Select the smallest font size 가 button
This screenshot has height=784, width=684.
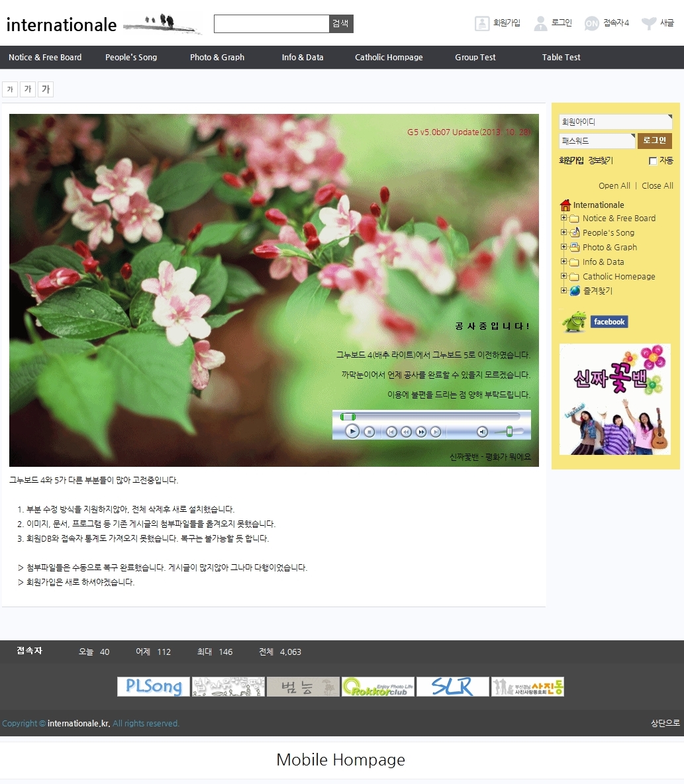[x=10, y=89]
